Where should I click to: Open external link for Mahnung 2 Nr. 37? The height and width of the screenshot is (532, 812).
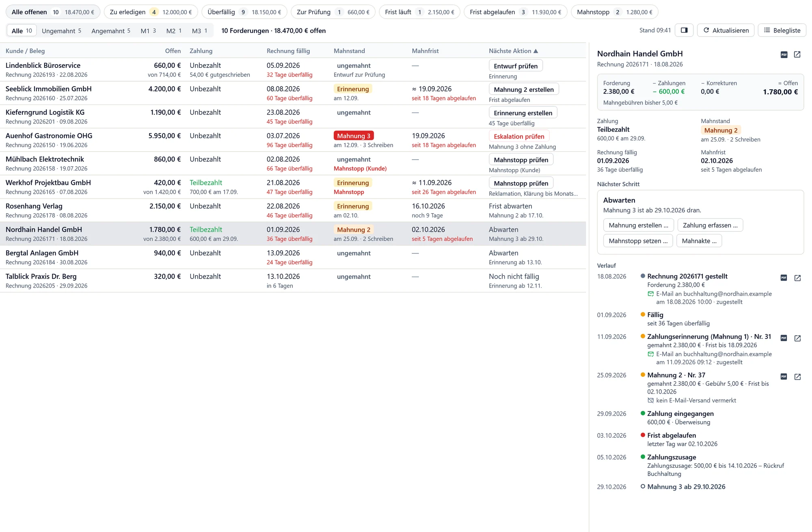tap(797, 376)
